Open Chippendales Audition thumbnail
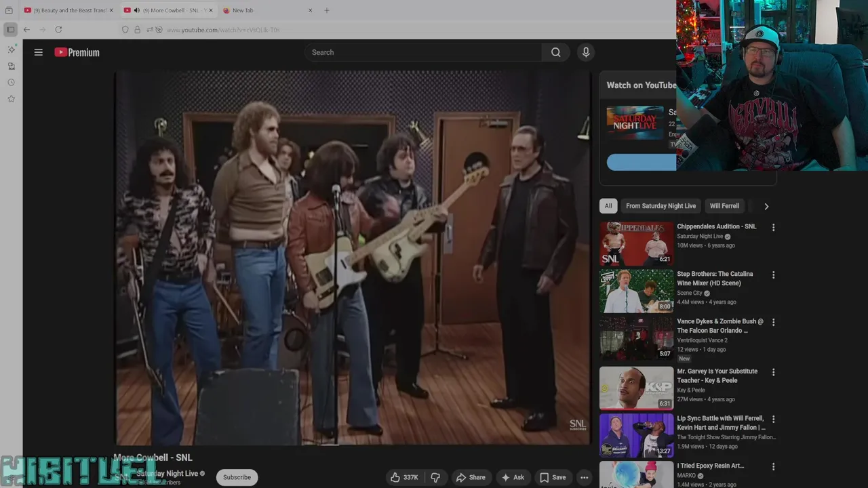 [636, 243]
